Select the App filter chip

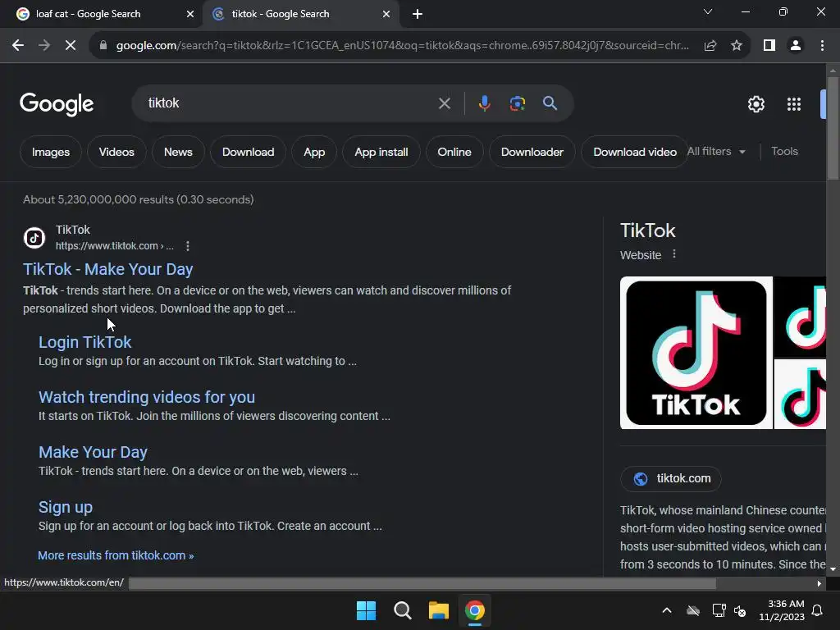click(x=314, y=152)
